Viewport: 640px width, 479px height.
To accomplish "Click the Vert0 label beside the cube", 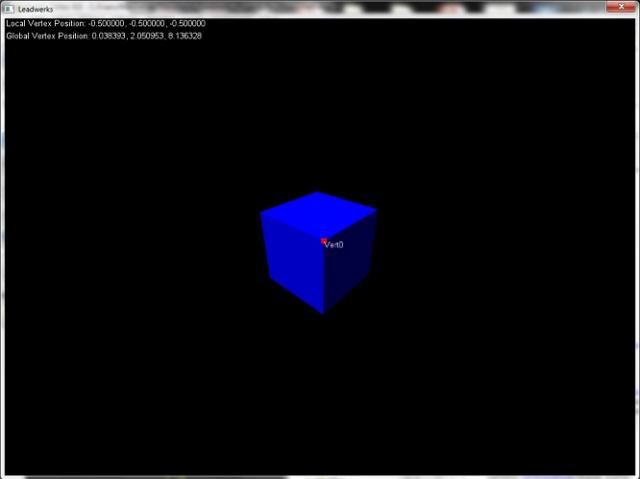I will point(335,245).
